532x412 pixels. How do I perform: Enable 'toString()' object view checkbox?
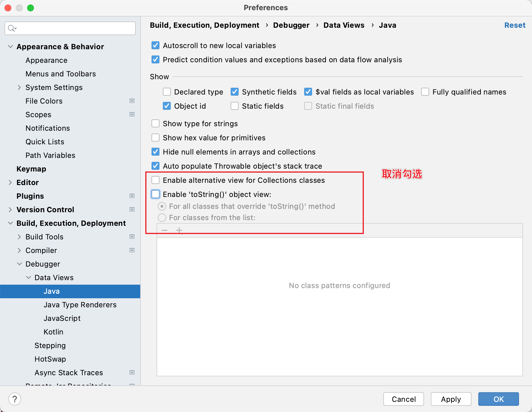[x=155, y=194]
